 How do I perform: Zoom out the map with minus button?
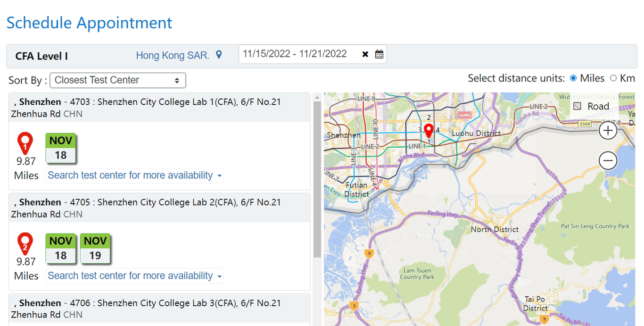coord(608,161)
